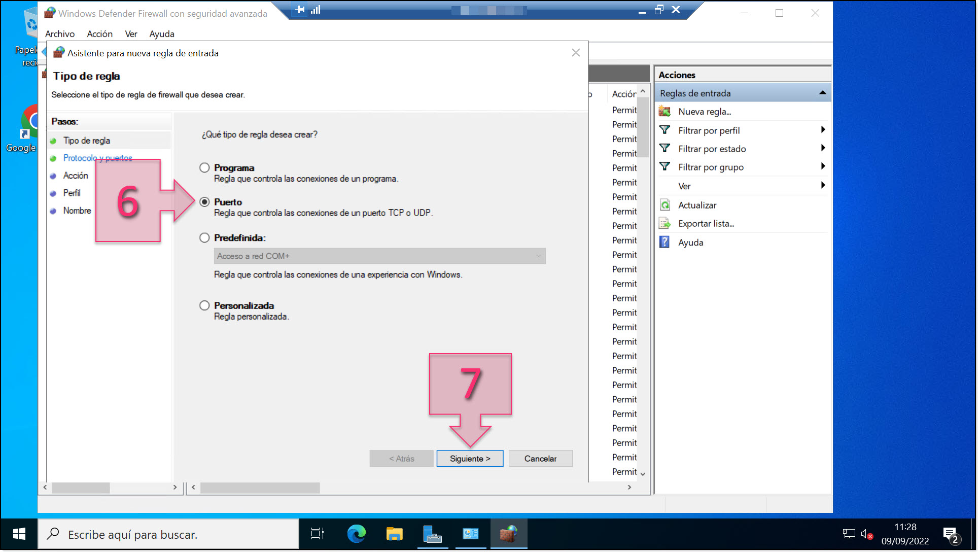Click the left pane scroll-right arrow
Image resolution: width=980 pixels, height=554 pixels.
(175, 488)
